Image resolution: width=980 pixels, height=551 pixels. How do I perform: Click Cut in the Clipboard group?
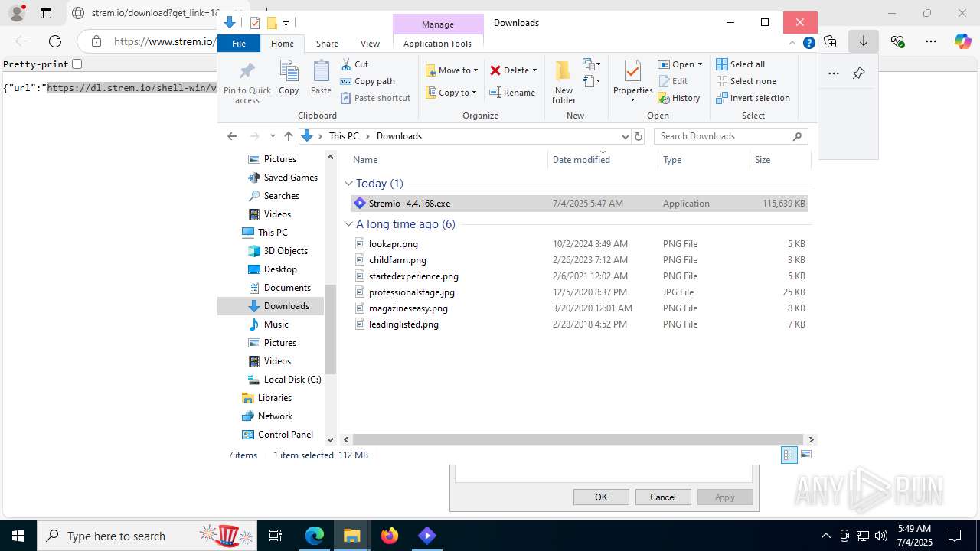[x=354, y=64]
